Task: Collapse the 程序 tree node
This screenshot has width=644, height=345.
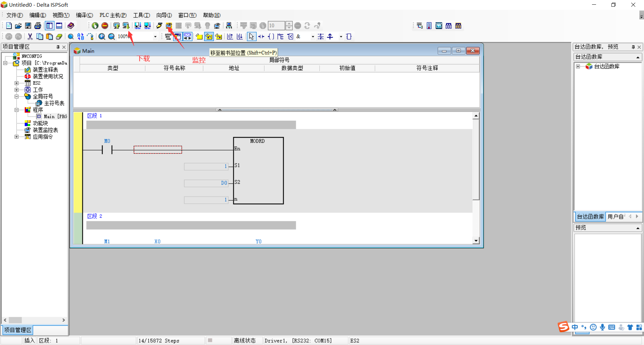Action: [16, 110]
